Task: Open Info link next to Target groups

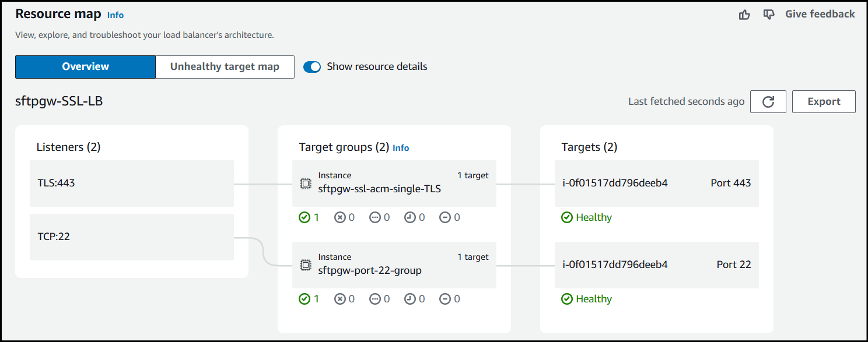Action: click(401, 148)
